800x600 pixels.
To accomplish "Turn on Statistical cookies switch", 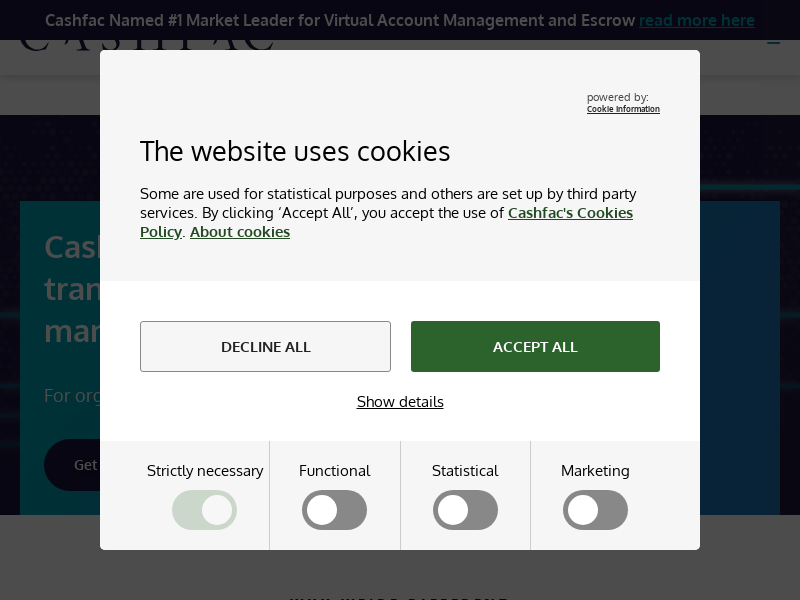I will (x=465, y=510).
